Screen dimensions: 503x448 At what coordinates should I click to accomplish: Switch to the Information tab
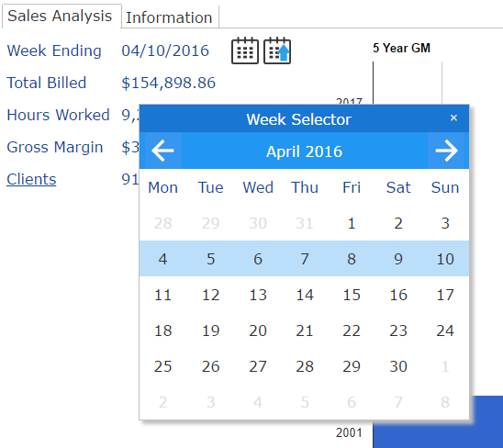169,17
